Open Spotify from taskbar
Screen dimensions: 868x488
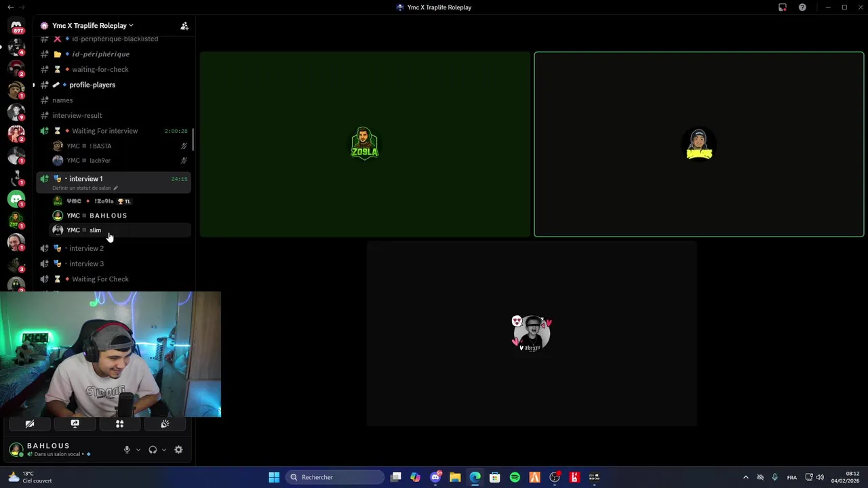tap(515, 477)
